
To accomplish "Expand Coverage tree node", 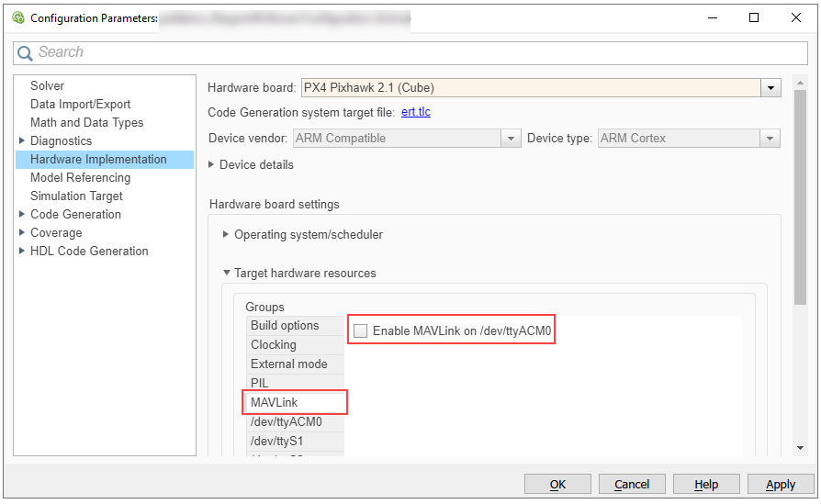I will [x=21, y=232].
